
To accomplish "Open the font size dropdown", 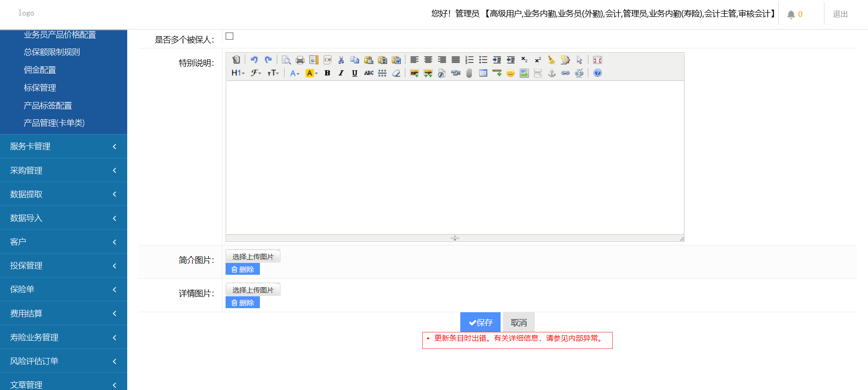I will coord(273,73).
